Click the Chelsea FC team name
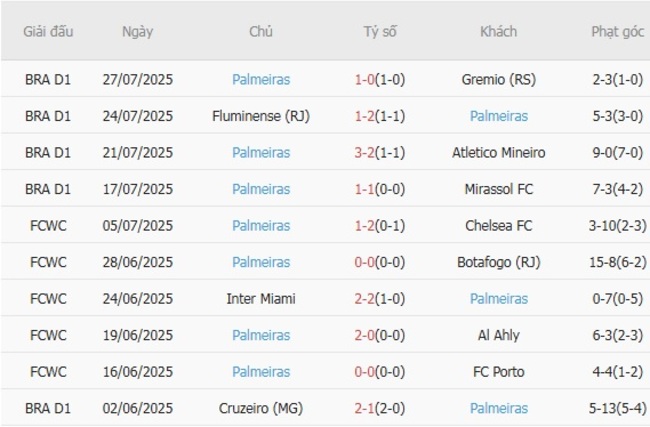The image size is (650, 427). tap(498, 226)
